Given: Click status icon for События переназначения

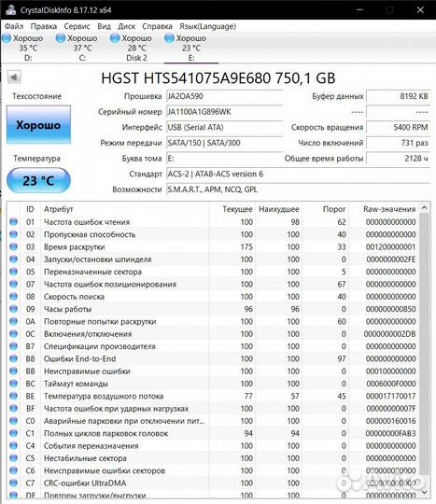Looking at the screenshot, I should pos(13,445).
